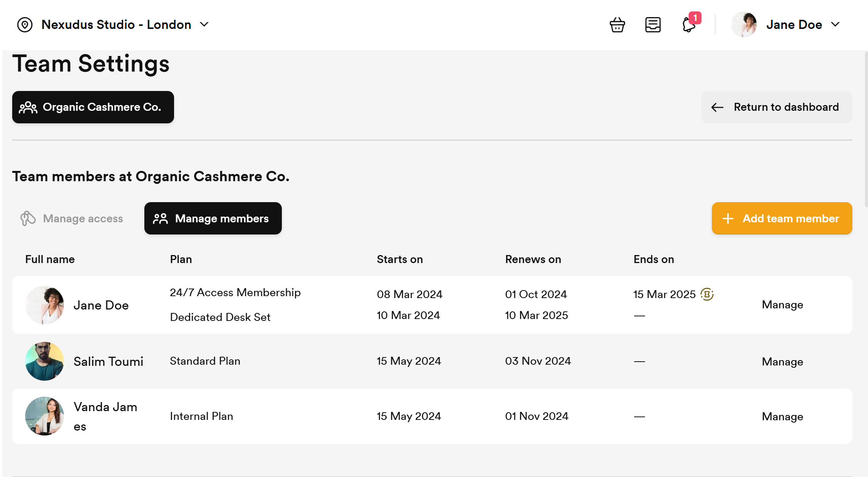Click 24/7 Access Membership plan
This screenshot has height=477, width=868.
click(x=235, y=292)
